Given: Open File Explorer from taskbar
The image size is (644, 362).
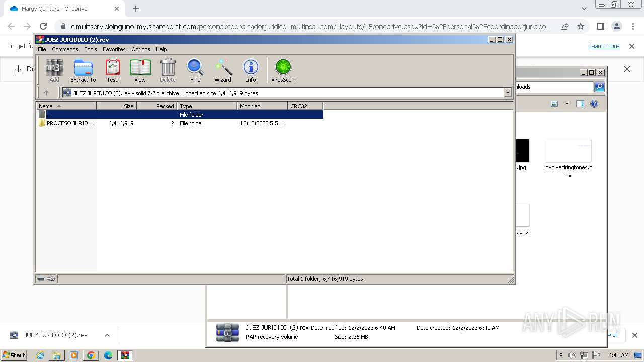Looking at the screenshot, I should 57,355.
